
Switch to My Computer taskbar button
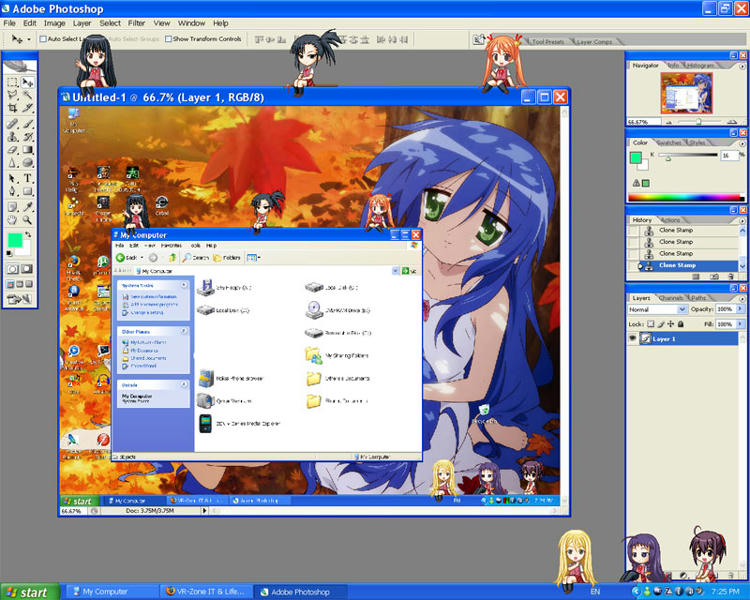click(111, 592)
